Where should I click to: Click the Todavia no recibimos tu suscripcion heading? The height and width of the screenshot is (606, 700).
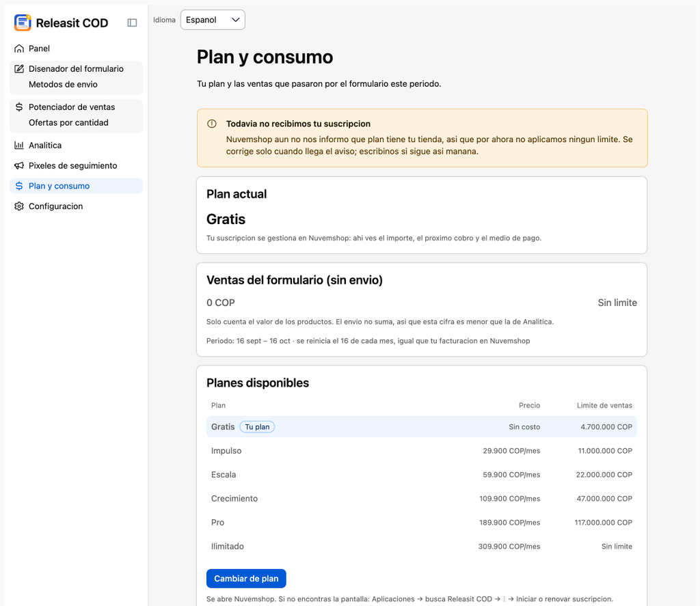[298, 124]
